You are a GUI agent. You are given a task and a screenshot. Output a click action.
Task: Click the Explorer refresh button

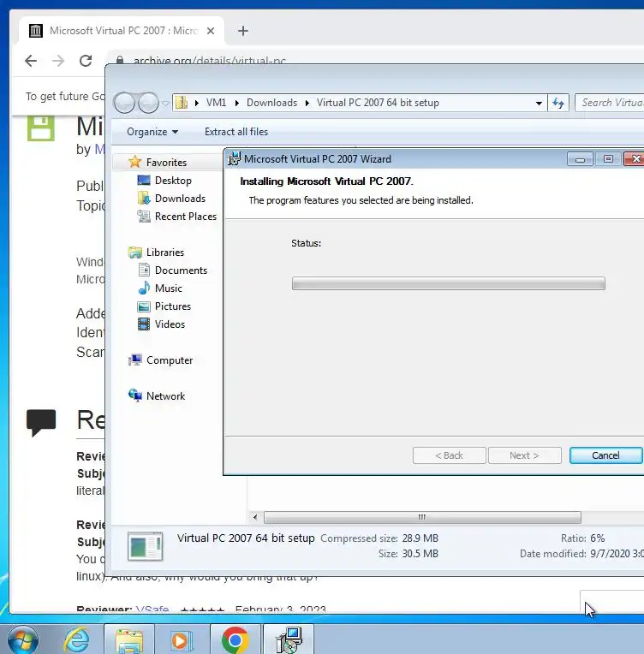coord(558,103)
